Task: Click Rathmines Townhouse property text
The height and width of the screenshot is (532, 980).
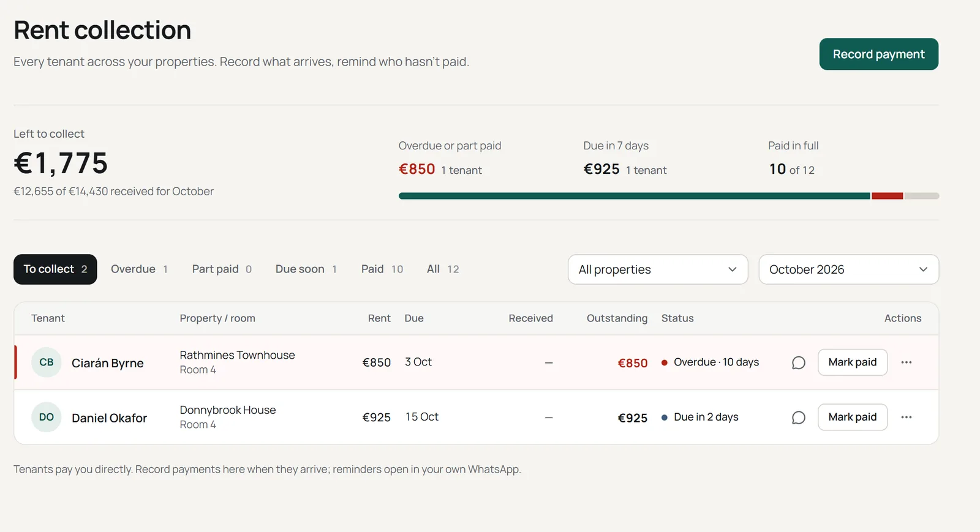Action: click(x=237, y=355)
